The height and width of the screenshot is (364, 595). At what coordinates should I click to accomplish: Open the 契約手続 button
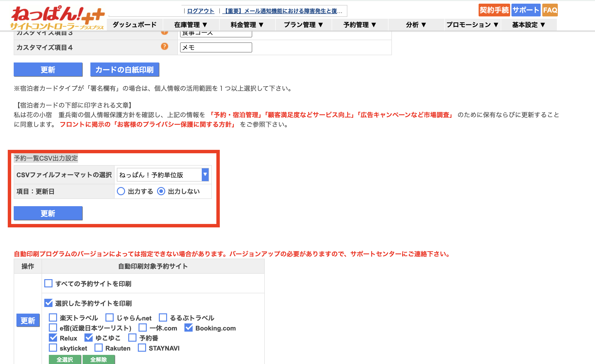click(494, 10)
